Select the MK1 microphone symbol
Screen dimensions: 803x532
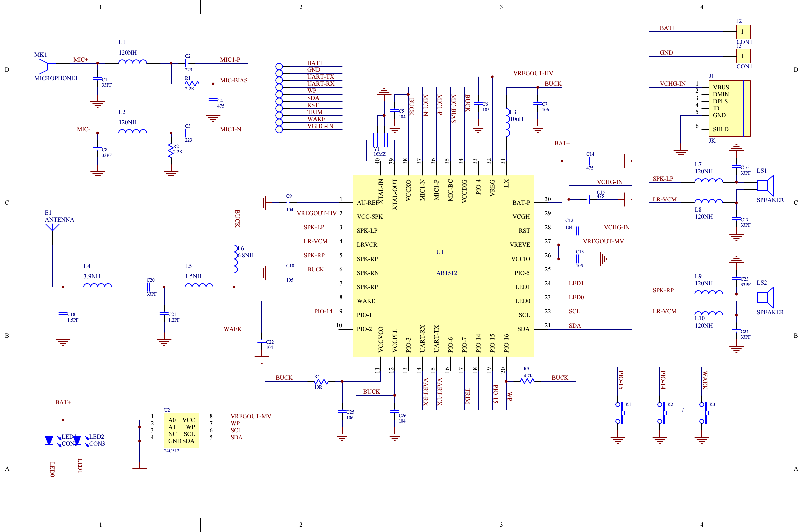click(41, 66)
